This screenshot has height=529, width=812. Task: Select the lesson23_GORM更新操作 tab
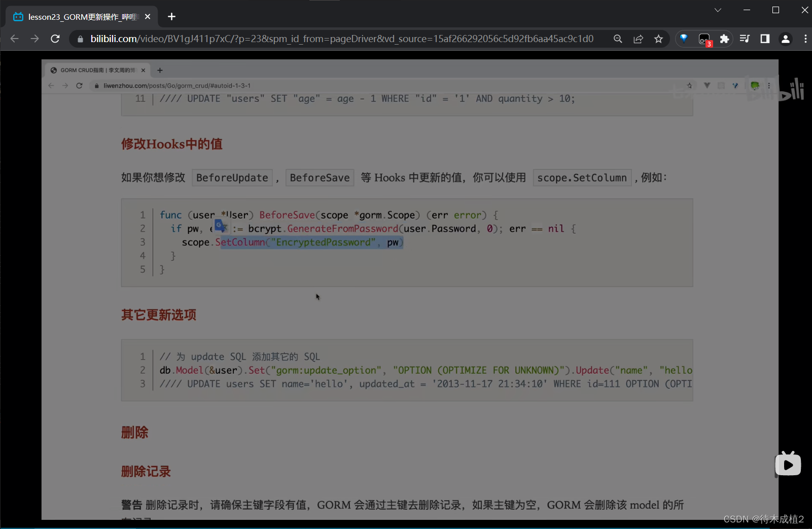(81, 17)
